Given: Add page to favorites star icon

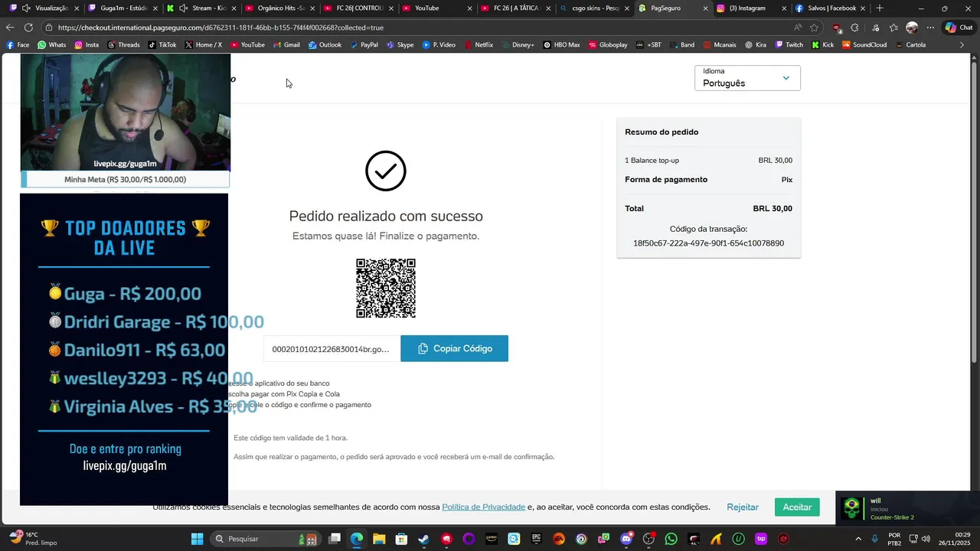Looking at the screenshot, I should click(814, 28).
